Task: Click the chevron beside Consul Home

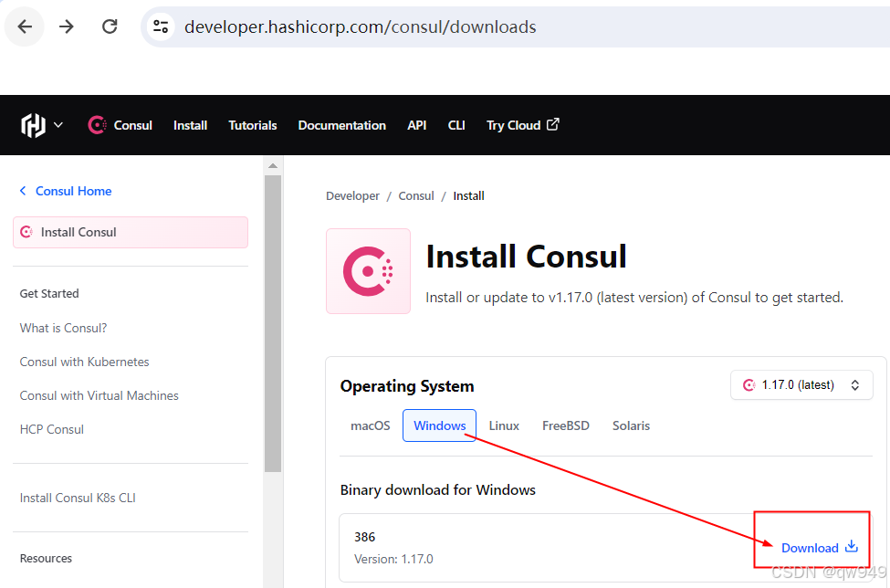Action: tap(23, 191)
